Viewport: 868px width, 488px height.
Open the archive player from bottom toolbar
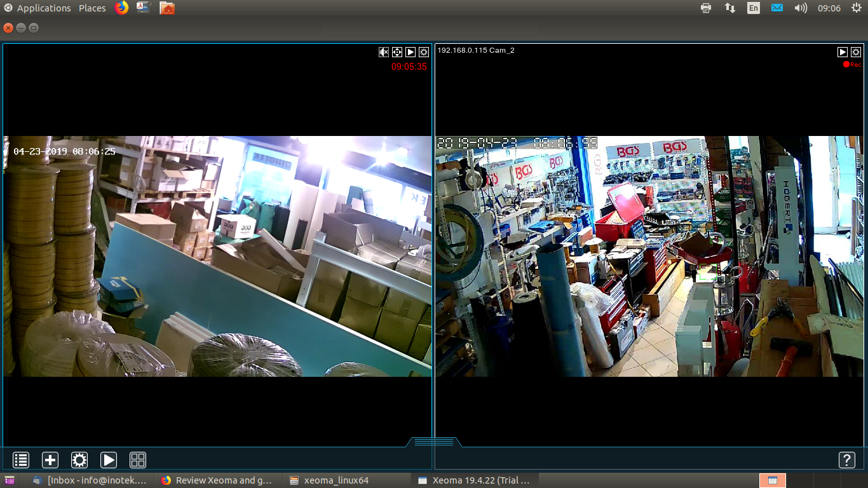click(109, 460)
